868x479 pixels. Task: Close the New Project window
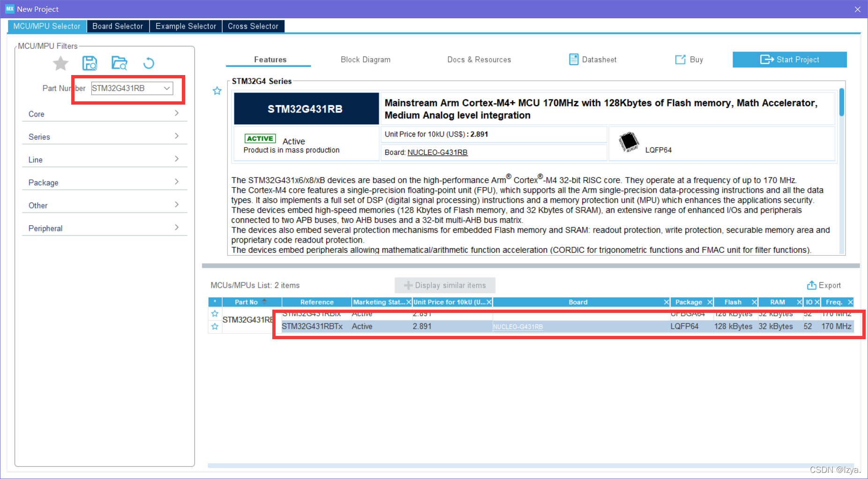[857, 9]
